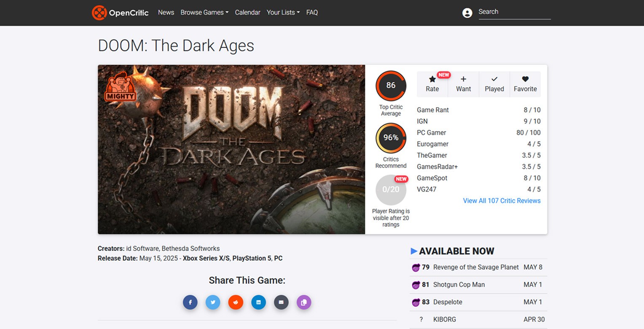Click the MAY 8 release date

[x=533, y=267]
